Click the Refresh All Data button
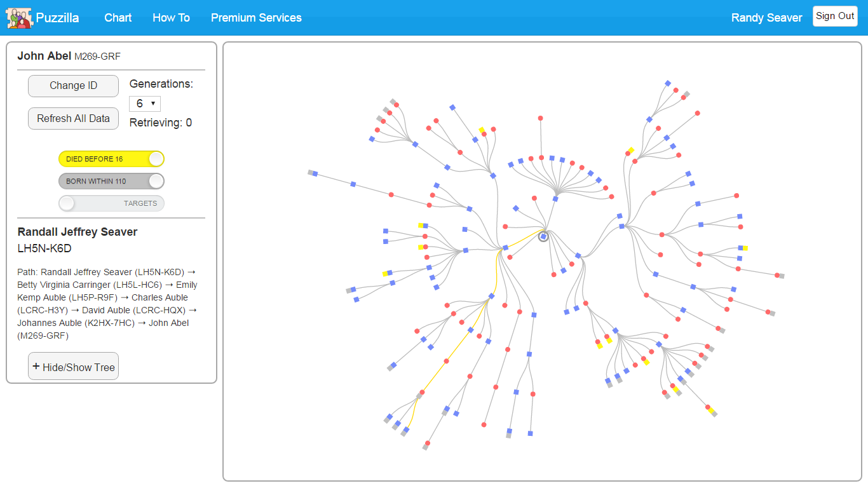The width and height of the screenshot is (868, 488). (73, 118)
